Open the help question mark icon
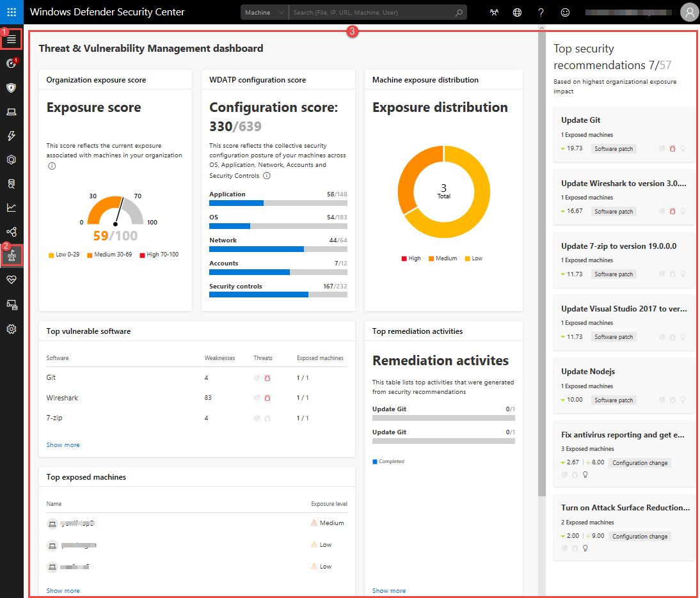700x598 pixels. (541, 13)
